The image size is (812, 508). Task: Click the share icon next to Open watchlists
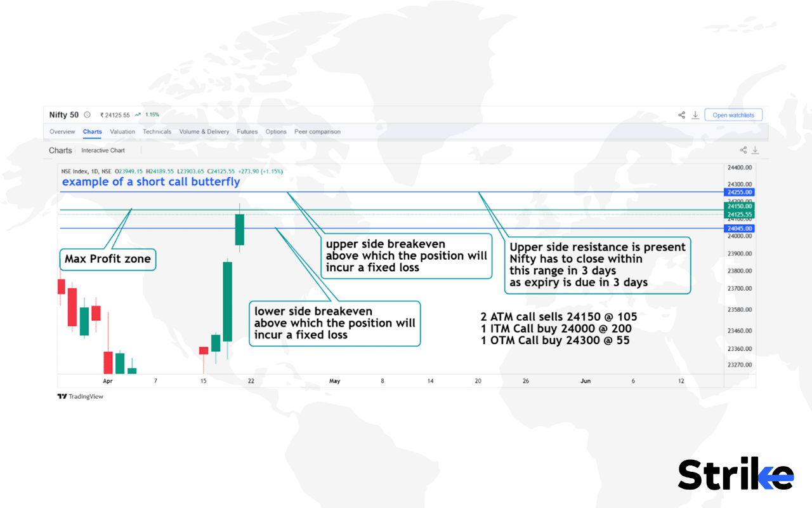pyautogui.click(x=681, y=115)
